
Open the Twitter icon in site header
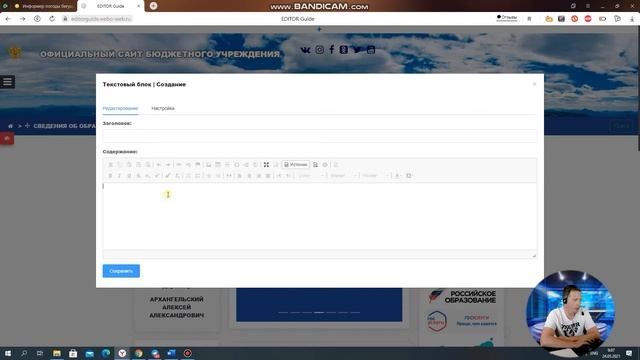tap(357, 50)
